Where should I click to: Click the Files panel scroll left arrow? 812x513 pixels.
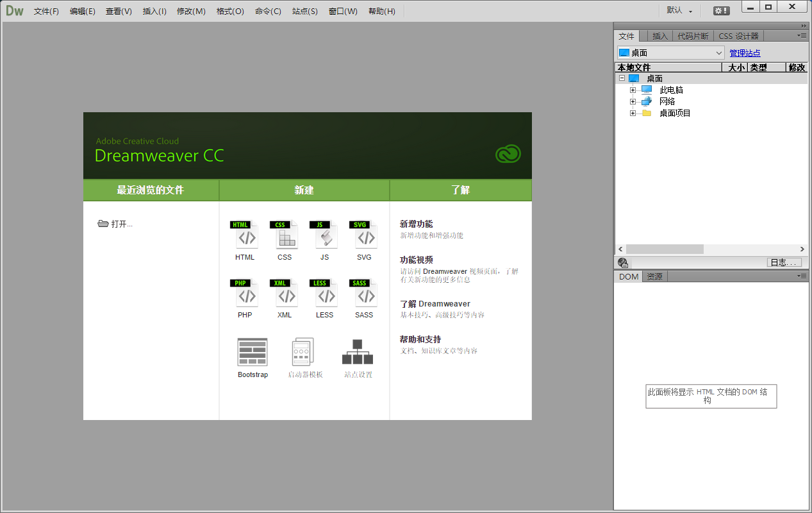620,249
